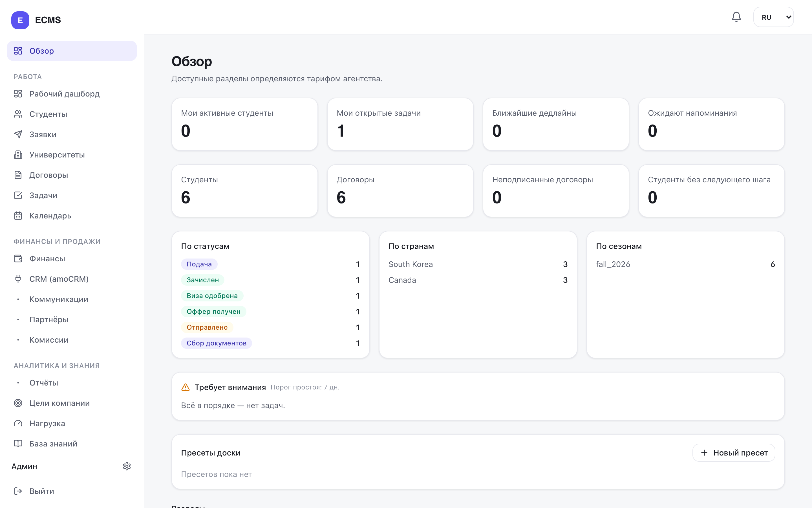The image size is (812, 508).
Task: Click the Нагрузка gauge icon
Action: [18, 423]
